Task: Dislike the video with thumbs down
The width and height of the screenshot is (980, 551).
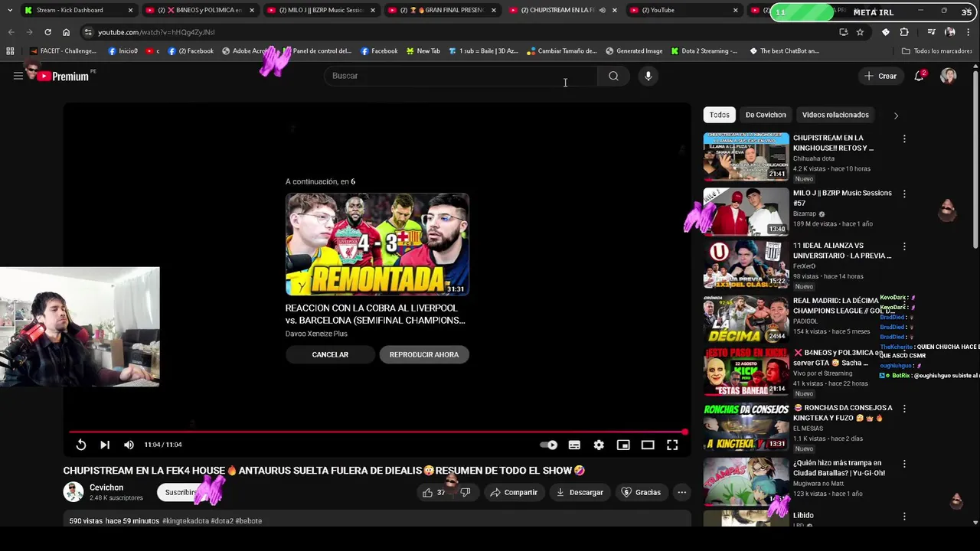Action: click(x=465, y=492)
